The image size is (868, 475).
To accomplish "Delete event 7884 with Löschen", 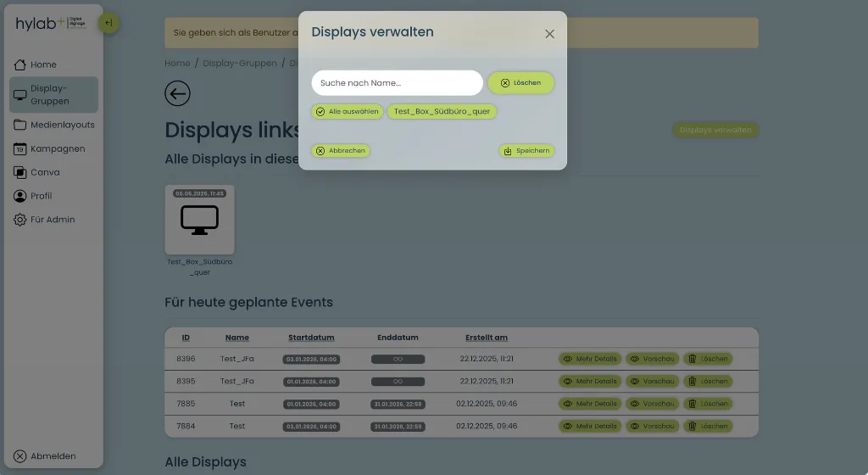I will coord(708,427).
